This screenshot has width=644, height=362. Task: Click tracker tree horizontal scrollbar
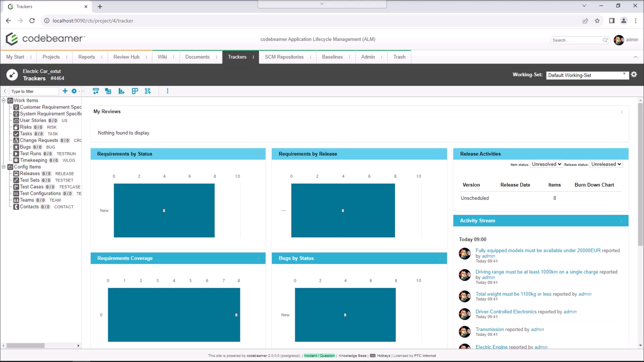tap(25, 346)
